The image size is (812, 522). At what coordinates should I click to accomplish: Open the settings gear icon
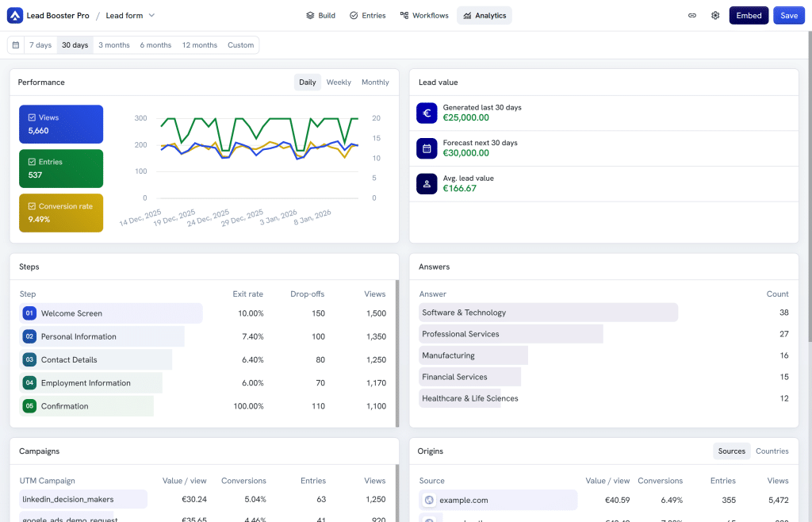click(x=715, y=16)
